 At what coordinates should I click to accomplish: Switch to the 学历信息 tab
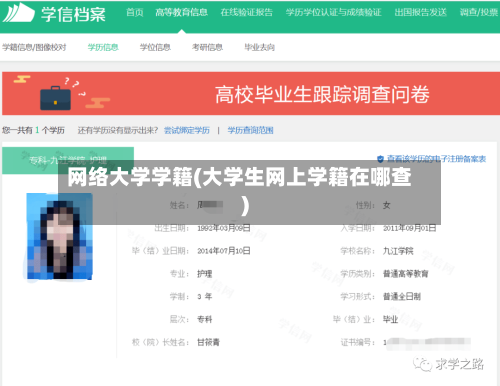click(103, 47)
